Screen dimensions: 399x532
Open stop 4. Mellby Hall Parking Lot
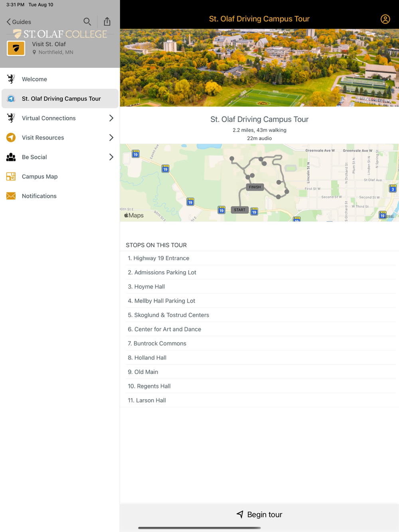pyautogui.click(x=259, y=301)
